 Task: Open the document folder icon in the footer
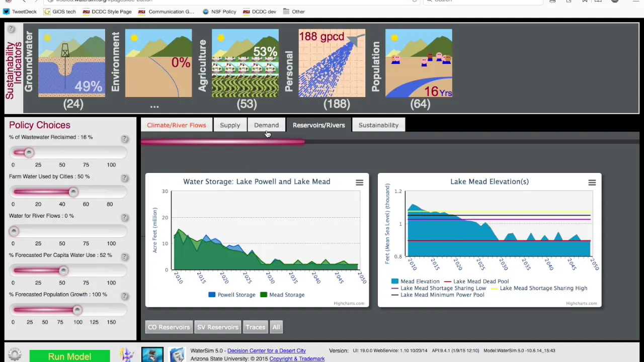pyautogui.click(x=177, y=355)
